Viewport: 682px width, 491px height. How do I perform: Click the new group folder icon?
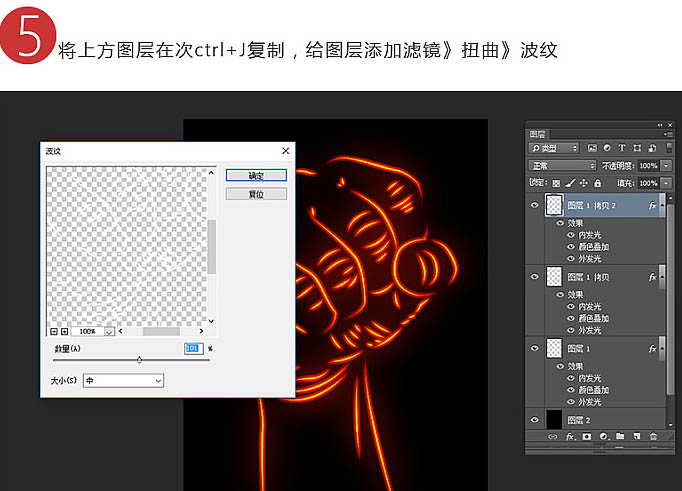tap(620, 437)
